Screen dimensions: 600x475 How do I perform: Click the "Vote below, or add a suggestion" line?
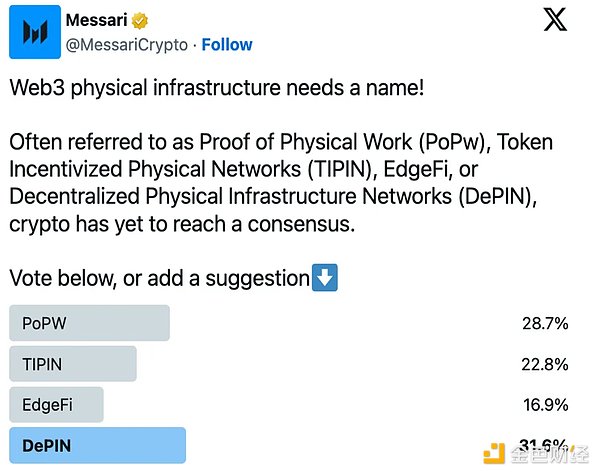pos(159,279)
